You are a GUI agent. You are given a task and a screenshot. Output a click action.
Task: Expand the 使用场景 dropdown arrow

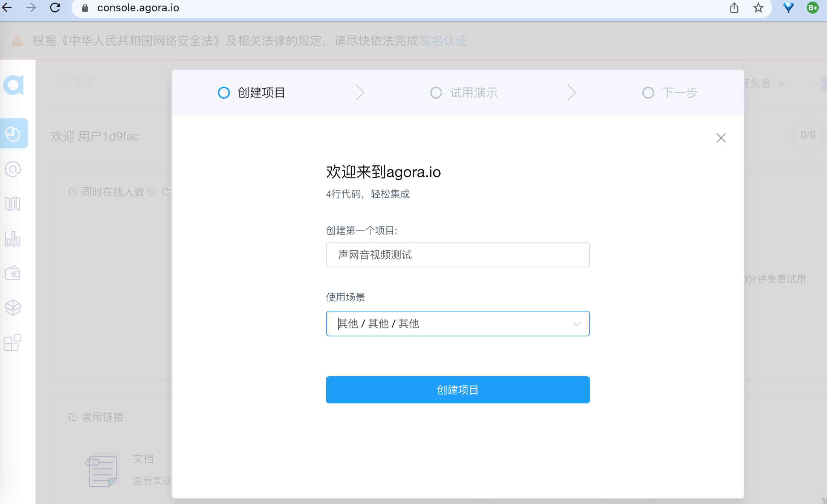(x=576, y=324)
